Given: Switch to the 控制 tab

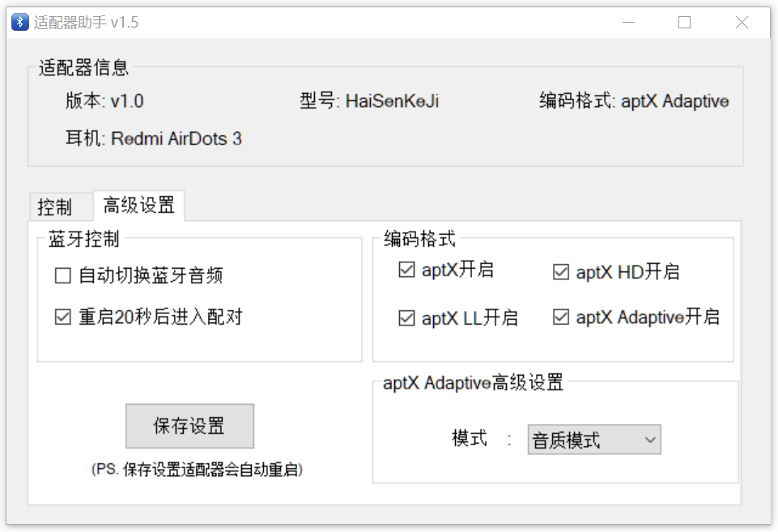Looking at the screenshot, I should [x=55, y=207].
